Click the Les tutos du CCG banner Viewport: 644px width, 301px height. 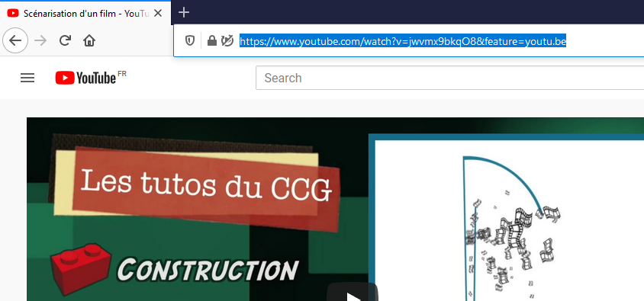pyautogui.click(x=205, y=184)
